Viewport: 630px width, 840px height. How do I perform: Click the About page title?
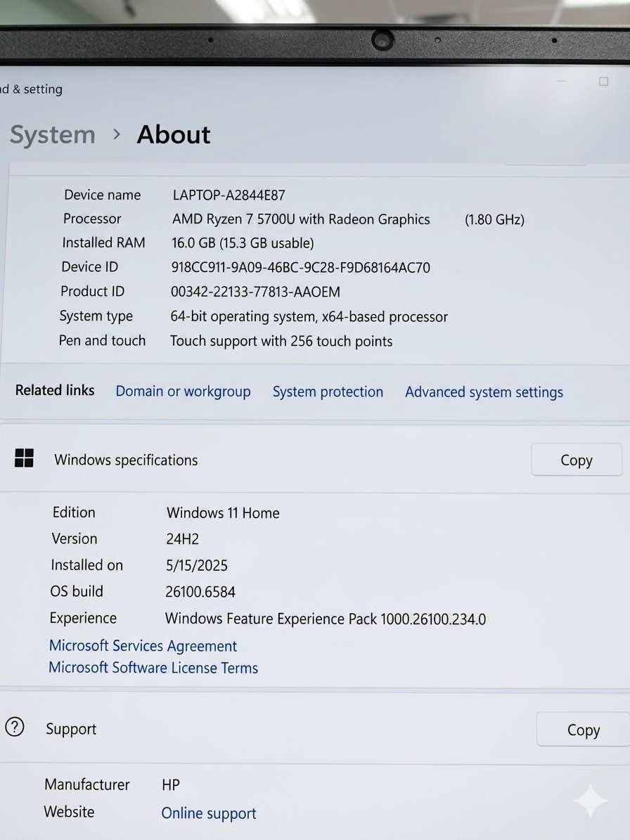tap(174, 134)
